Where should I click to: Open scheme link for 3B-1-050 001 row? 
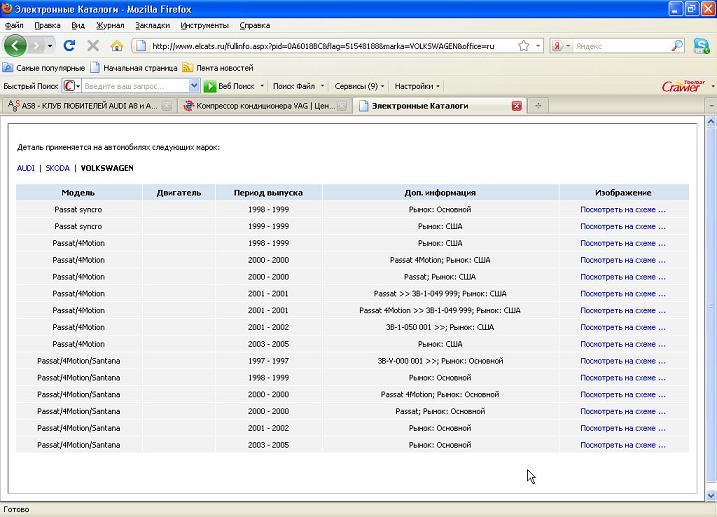[x=623, y=327]
